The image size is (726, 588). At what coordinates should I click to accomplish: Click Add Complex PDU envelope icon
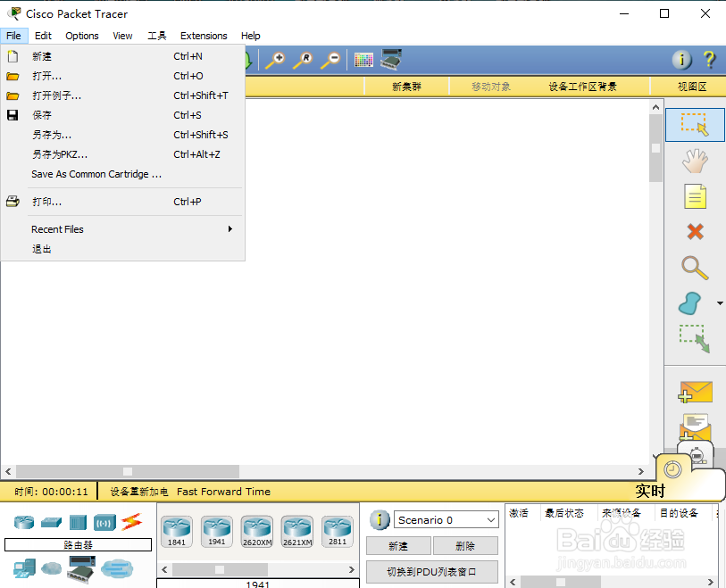(x=695, y=427)
